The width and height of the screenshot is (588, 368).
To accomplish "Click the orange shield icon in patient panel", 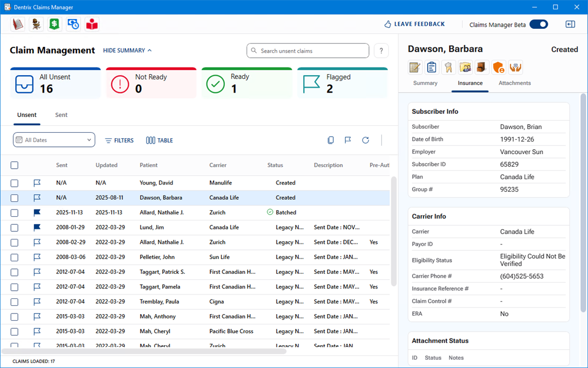I will (499, 67).
